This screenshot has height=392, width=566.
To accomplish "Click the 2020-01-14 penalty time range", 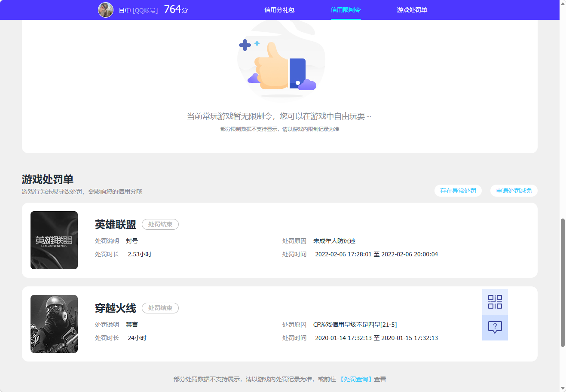I will pyautogui.click(x=376, y=338).
